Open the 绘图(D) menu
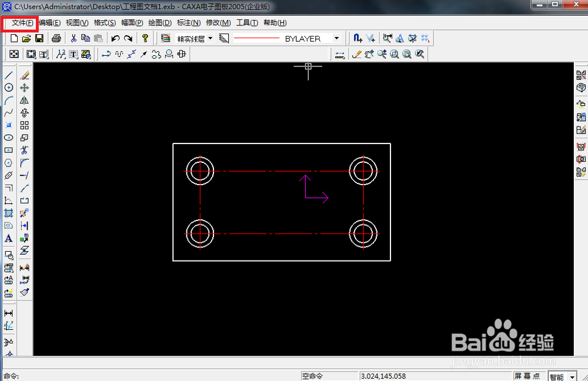Viewport: 588px width, 381px height. click(160, 23)
